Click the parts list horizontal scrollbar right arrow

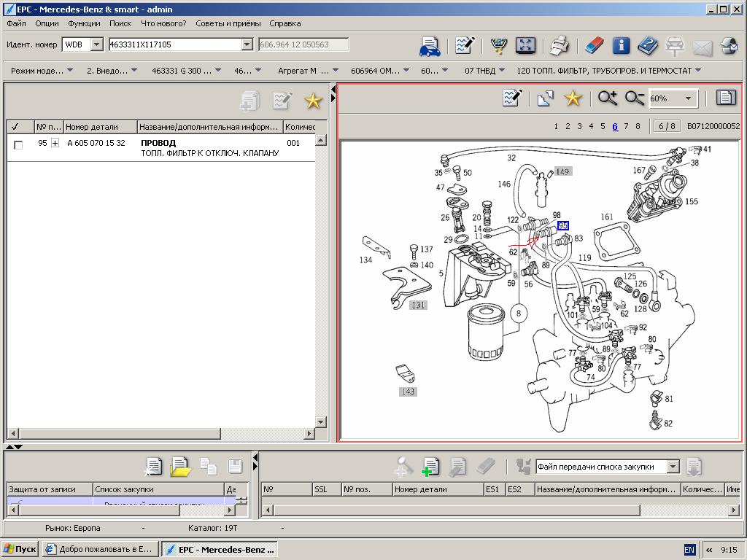pos(309,433)
